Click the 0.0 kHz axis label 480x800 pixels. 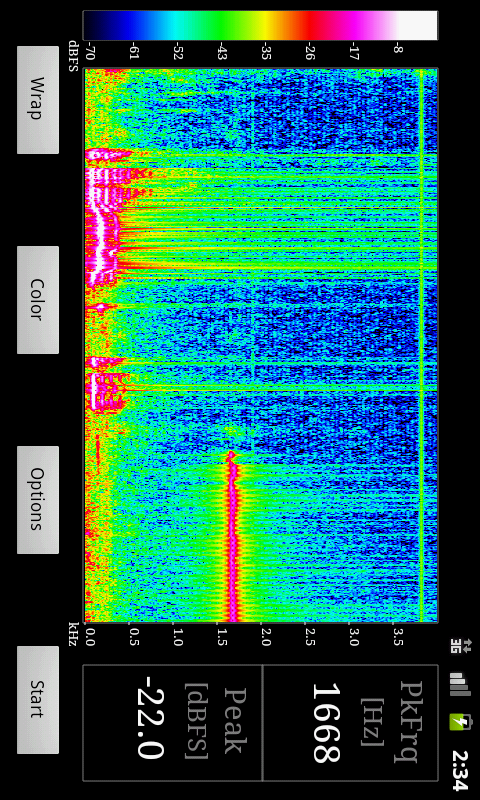89,638
